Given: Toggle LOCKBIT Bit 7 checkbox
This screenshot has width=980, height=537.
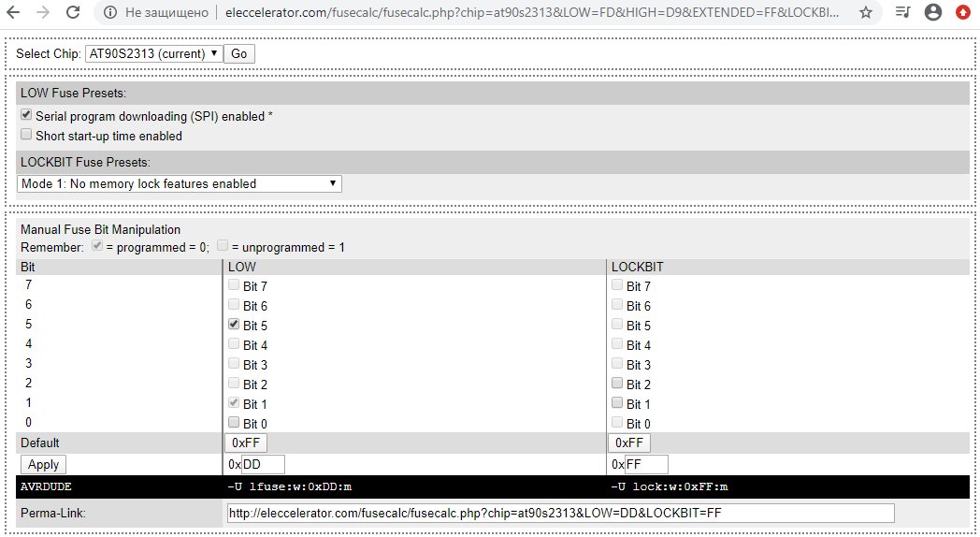Looking at the screenshot, I should (617, 285).
